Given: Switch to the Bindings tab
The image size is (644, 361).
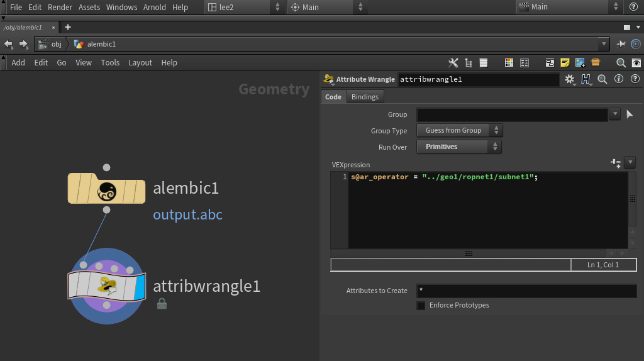Looking at the screenshot, I should click(x=365, y=97).
